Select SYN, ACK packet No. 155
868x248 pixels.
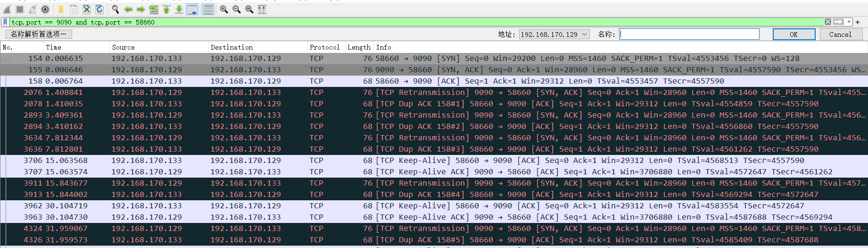pyautogui.click(x=434, y=70)
